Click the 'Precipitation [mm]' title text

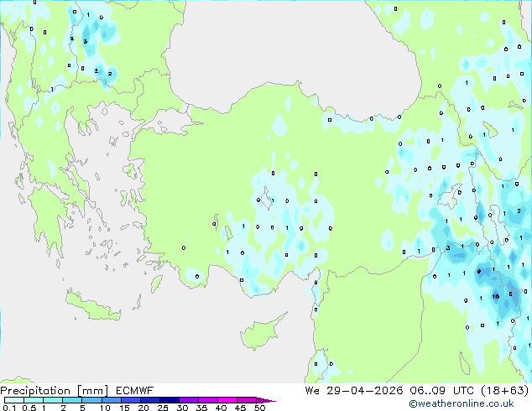(x=55, y=391)
